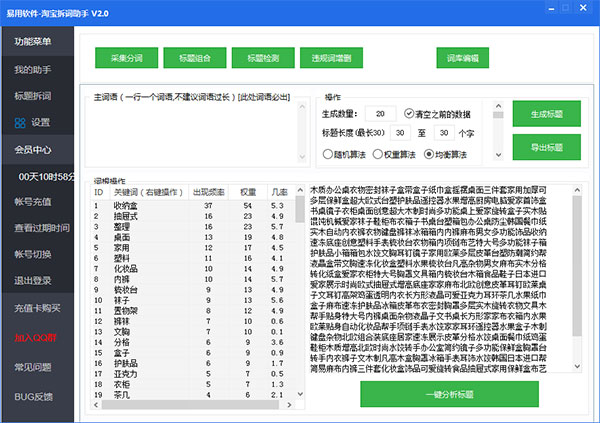Open 功能菜单 in the sidebar
Screen dimensions: 600x423
tap(38, 41)
